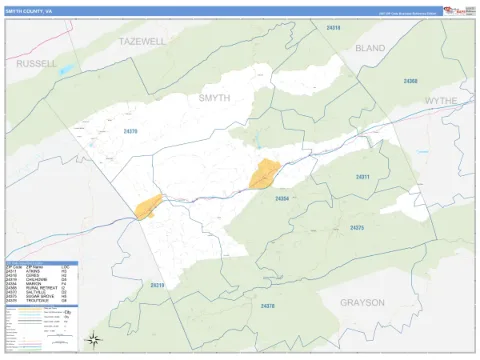Click the edition subtitle in the header bar
480x360 pixels.
click(407, 14)
